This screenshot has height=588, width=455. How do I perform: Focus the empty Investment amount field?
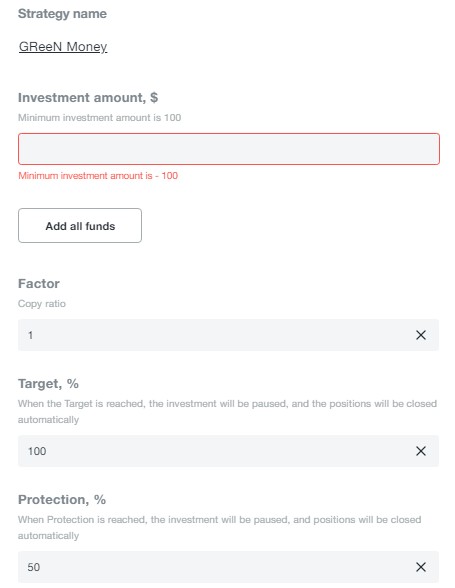229,149
